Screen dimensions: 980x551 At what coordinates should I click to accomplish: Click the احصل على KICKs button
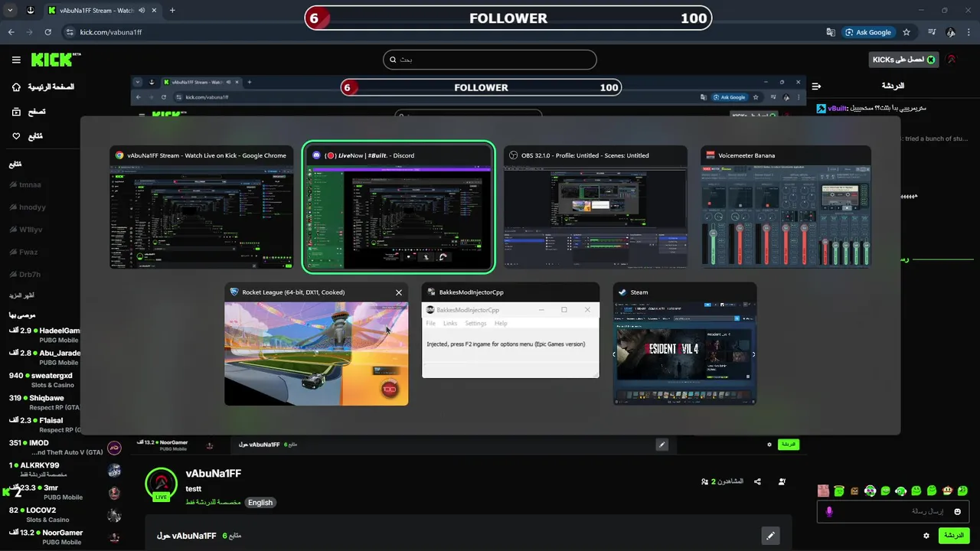pos(903,60)
